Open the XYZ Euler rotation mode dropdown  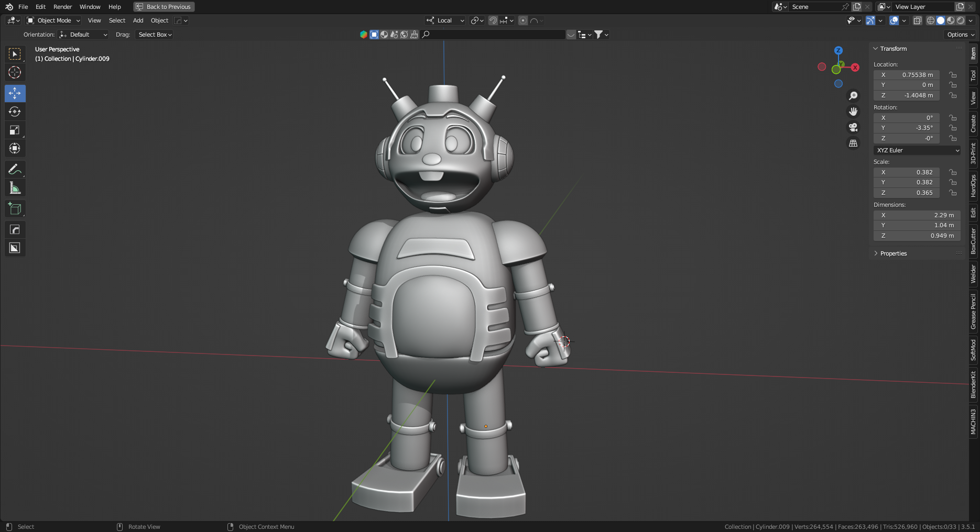tap(917, 150)
